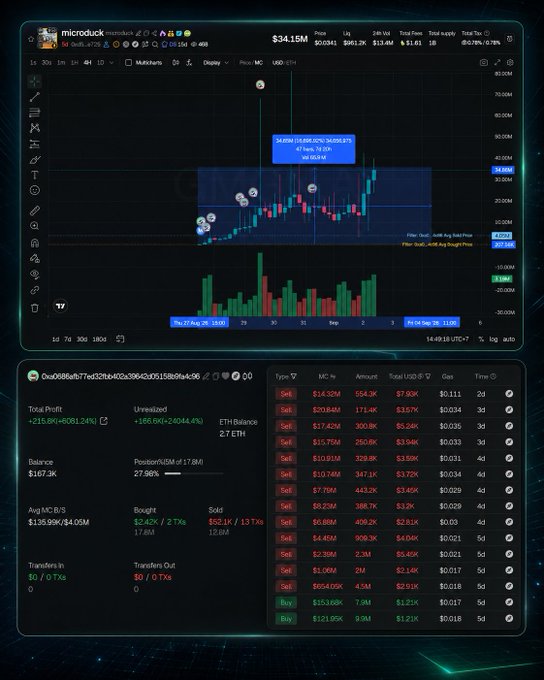This screenshot has width=544, height=680.
Task: Open chart settings gear icon
Action: [x=511, y=62]
